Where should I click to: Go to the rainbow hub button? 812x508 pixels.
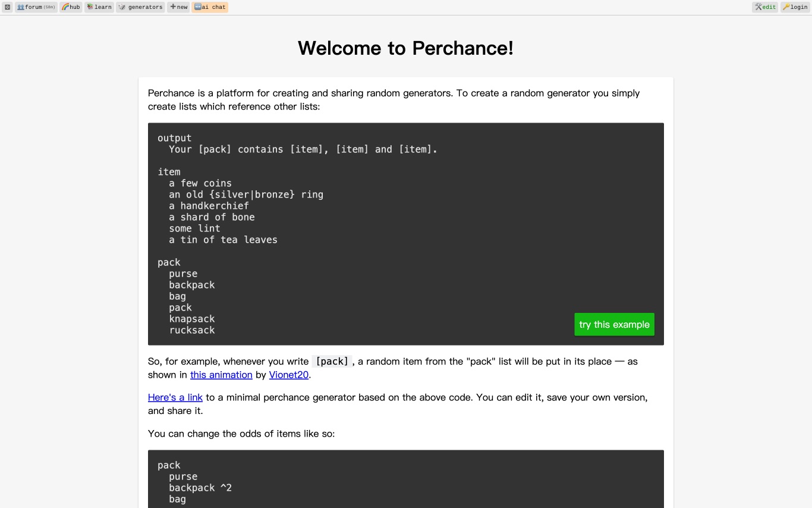[x=71, y=7]
